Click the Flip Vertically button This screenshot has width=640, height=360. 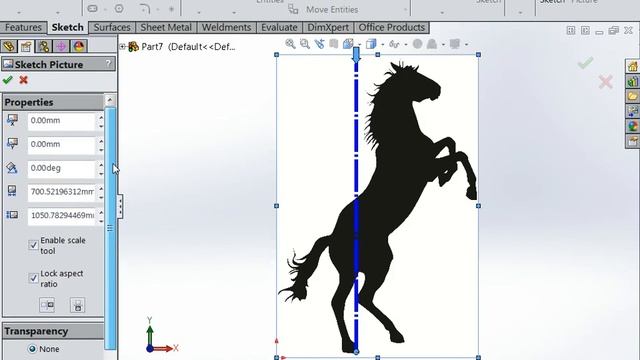(78, 305)
